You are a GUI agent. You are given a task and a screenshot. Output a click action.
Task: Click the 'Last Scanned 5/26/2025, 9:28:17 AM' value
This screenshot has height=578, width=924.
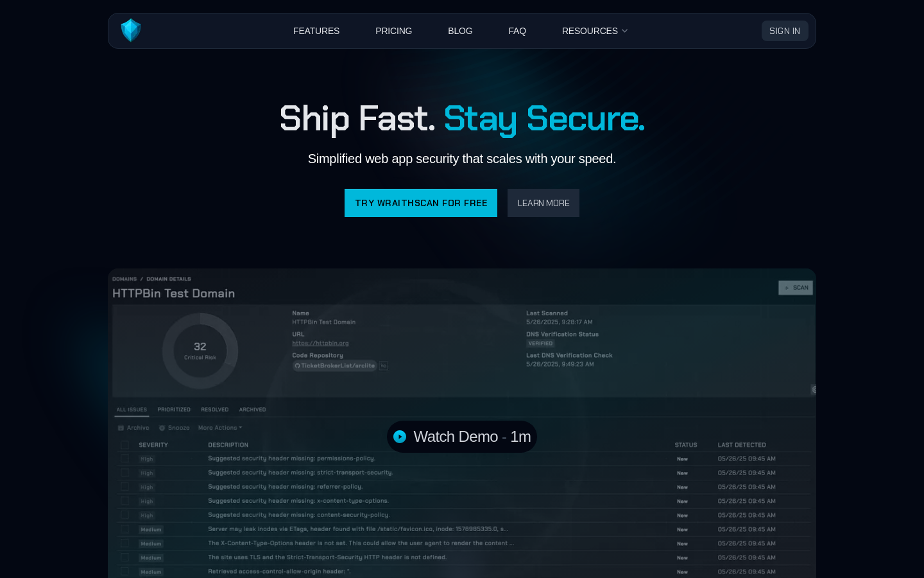(559, 322)
